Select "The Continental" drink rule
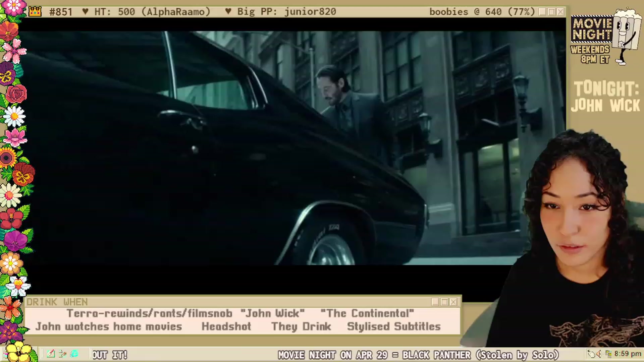Viewport: 644px width, 362px height. click(367, 313)
